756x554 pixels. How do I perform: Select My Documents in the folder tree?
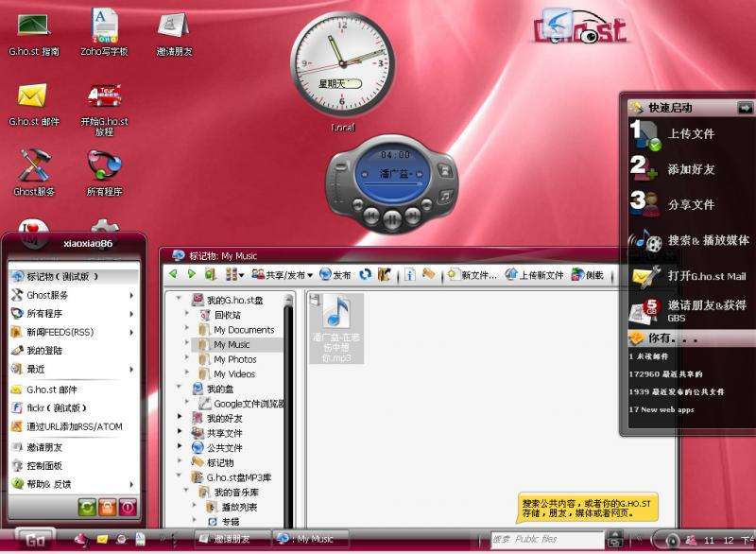pyautogui.click(x=237, y=330)
